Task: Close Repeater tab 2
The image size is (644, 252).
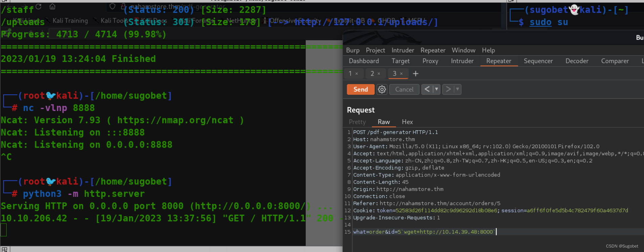Action: 379,73
